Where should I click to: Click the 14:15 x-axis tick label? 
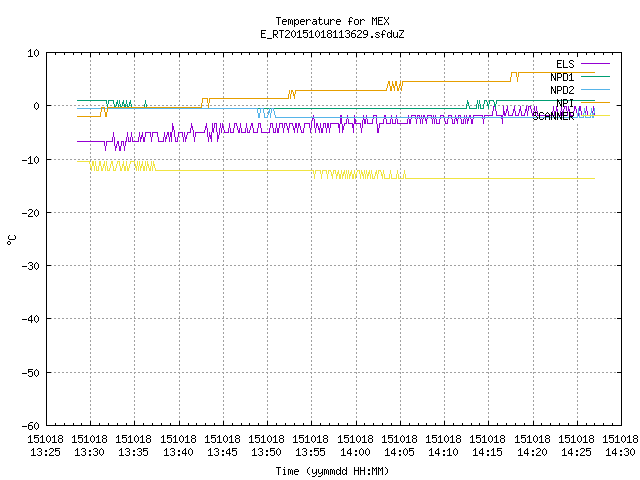(x=488, y=452)
